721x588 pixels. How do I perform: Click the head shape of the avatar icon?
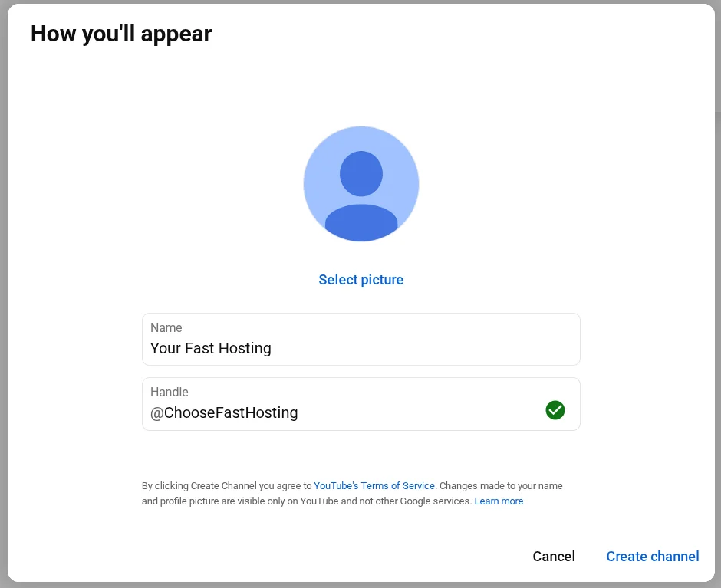click(360, 173)
